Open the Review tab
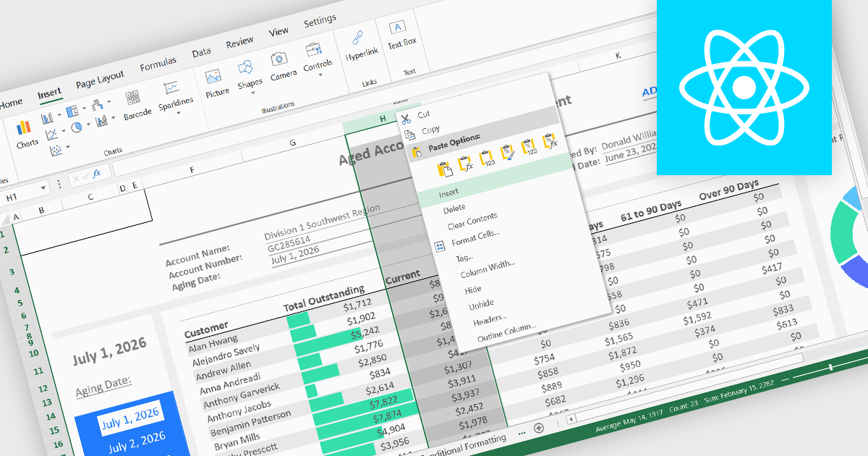The height and width of the screenshot is (456, 868). click(x=239, y=43)
